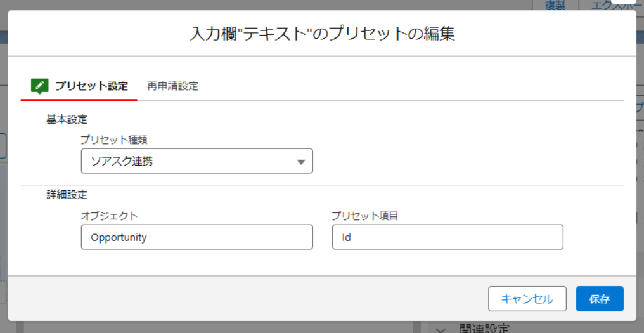Click the 基本設定 section heading
The width and height of the screenshot is (644, 333).
pos(67,120)
